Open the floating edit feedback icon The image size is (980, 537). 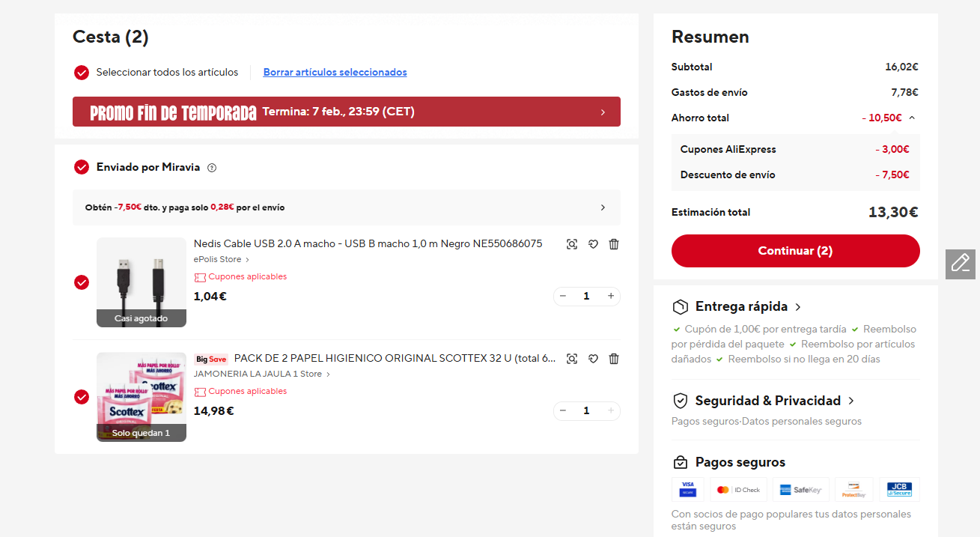pos(961,264)
